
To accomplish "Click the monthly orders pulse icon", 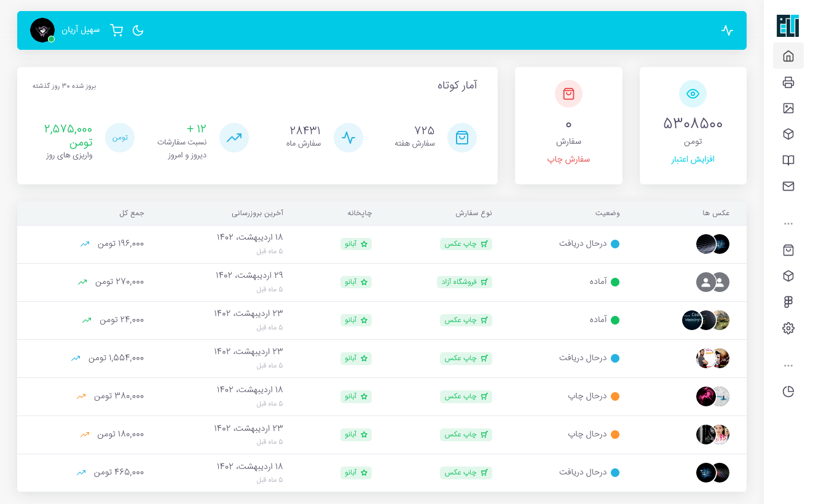I will [348, 138].
